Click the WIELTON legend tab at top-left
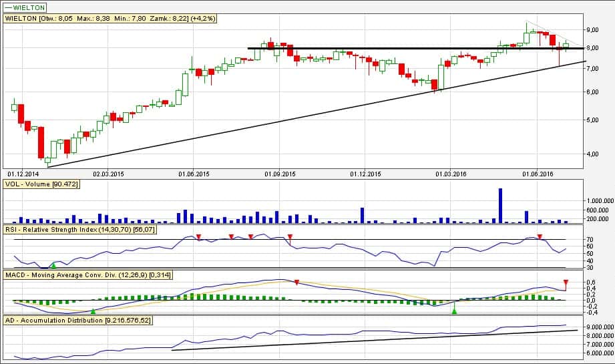The height and width of the screenshot is (364, 615). [26, 7]
